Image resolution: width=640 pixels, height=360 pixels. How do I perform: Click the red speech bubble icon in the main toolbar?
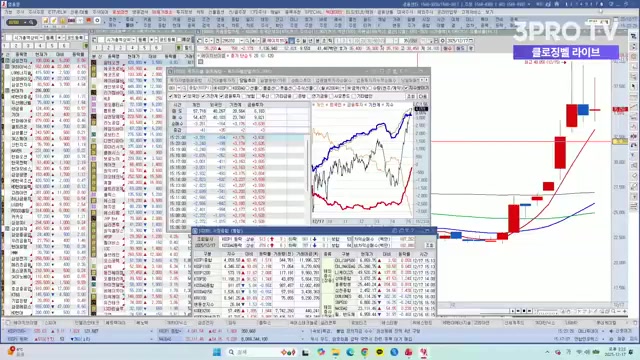pos(88,20)
